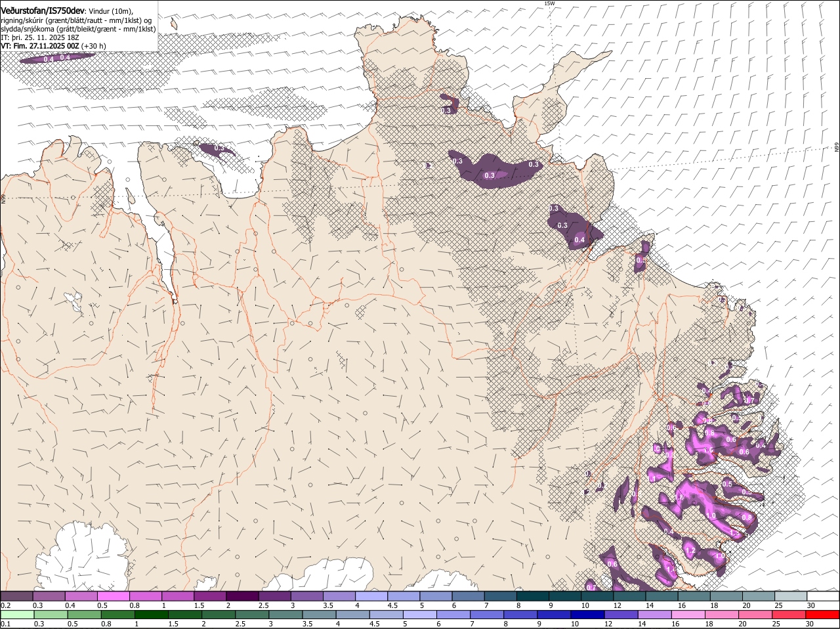Click the rain scale swatch between 0.8 and 1

118,615
